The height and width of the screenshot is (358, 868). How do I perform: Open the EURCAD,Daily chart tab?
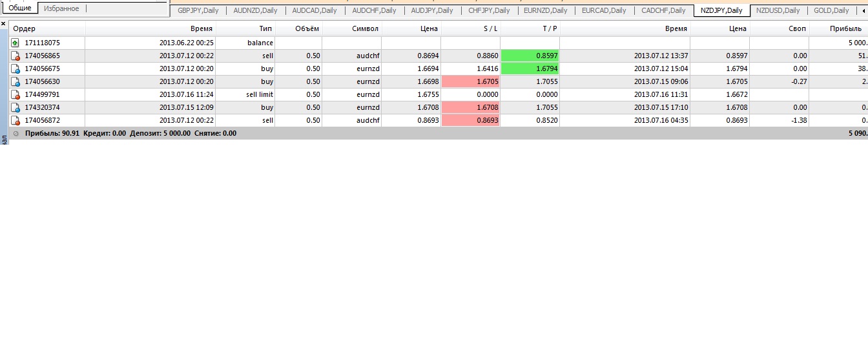tap(604, 10)
